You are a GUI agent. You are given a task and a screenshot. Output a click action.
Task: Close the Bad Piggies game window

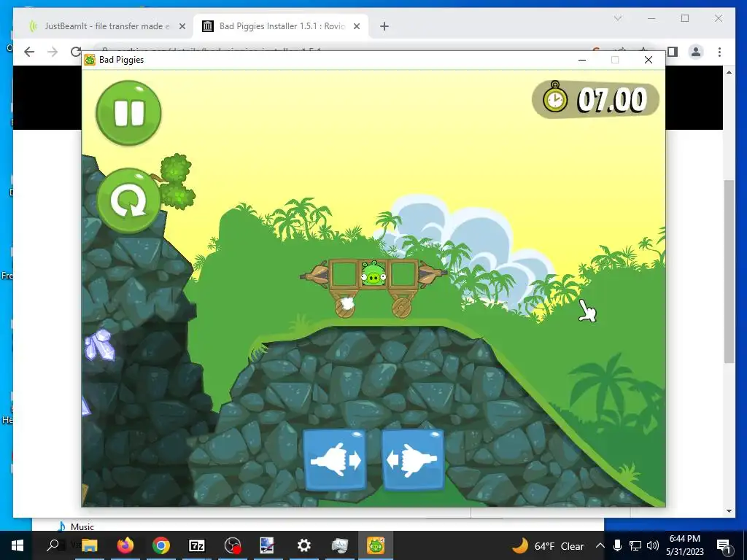[x=649, y=60]
